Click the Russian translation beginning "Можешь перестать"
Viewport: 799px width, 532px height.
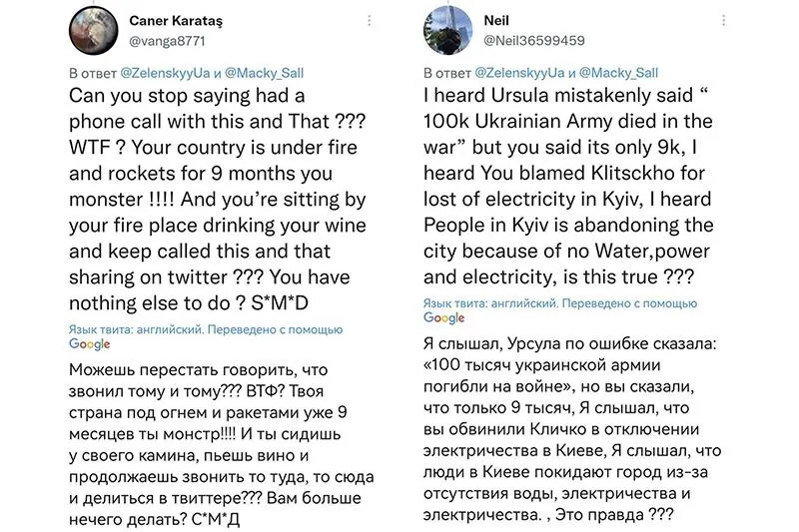(221, 444)
